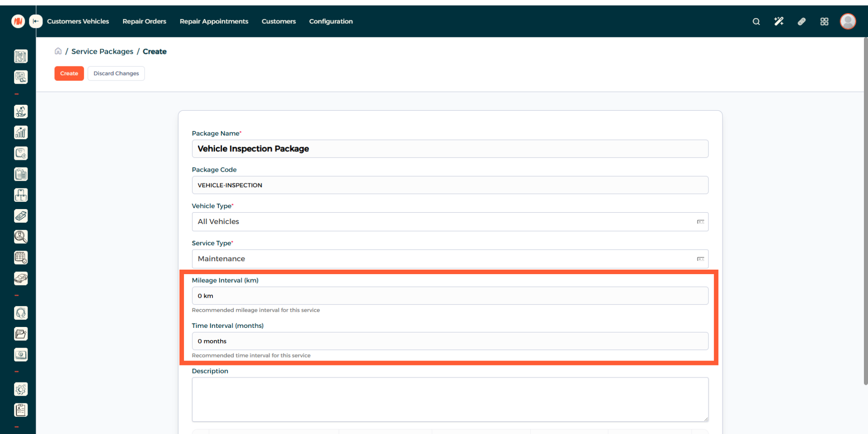Focus the Mileage Interval (km) field
Screen dimensions: 868x434
449,296
